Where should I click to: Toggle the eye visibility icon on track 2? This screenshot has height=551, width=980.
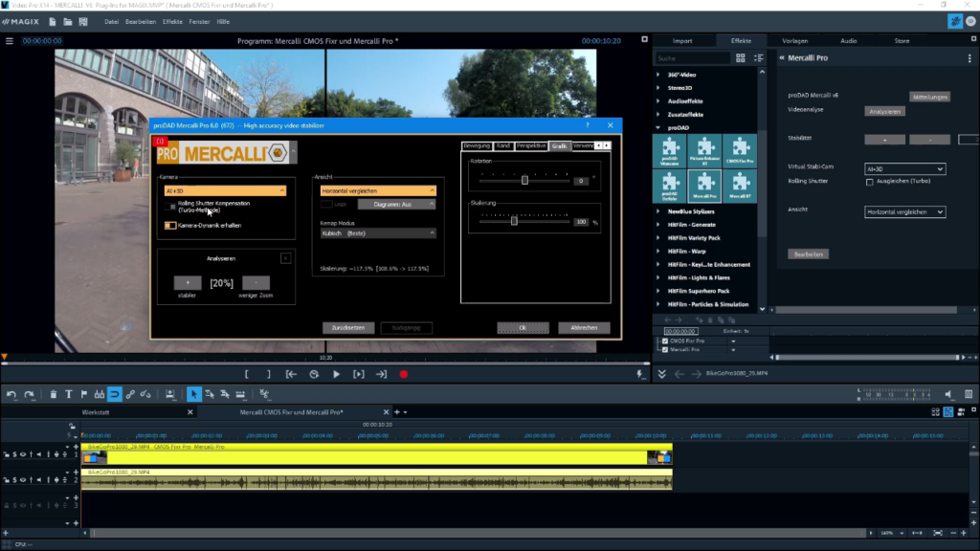click(23, 480)
